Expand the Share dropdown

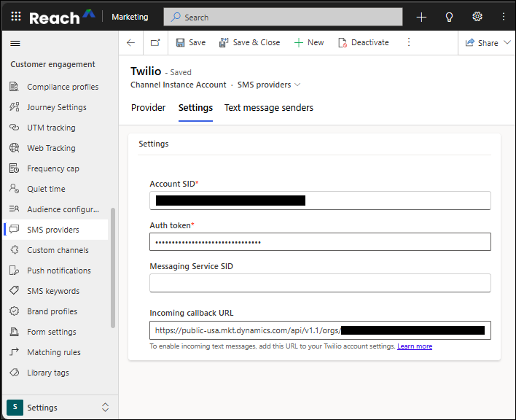pos(506,43)
